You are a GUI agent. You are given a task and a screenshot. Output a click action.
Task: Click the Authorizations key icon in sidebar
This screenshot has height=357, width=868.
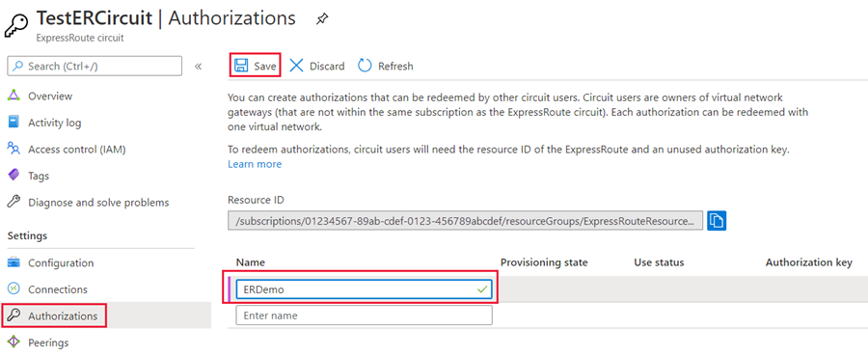click(14, 316)
